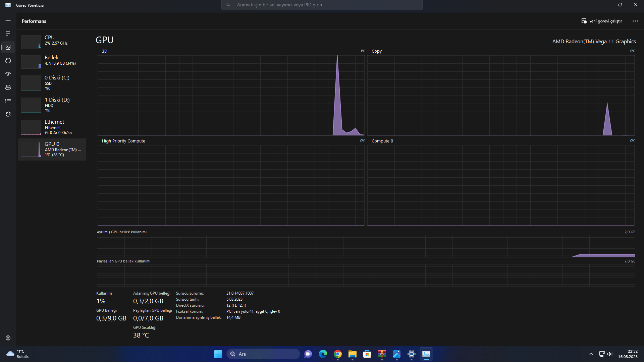The image size is (644, 362).
Task: Select the CPU performance item
Action: pyautogui.click(x=52, y=42)
